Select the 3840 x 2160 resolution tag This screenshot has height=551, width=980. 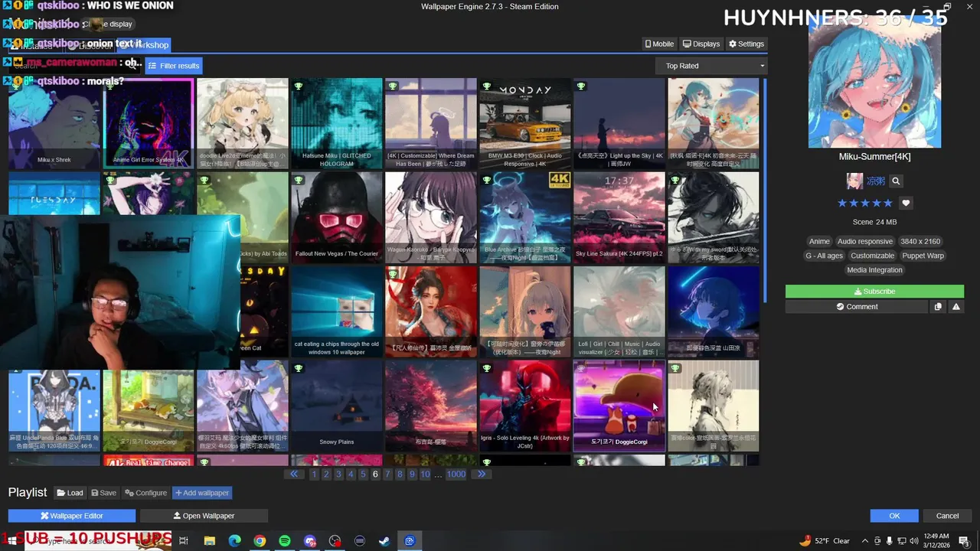[920, 241]
